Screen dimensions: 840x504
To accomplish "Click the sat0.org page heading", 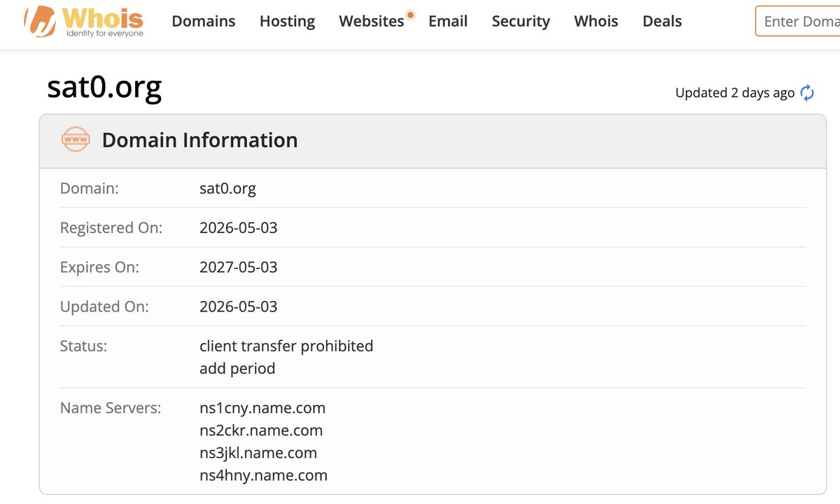I will 104,87.
